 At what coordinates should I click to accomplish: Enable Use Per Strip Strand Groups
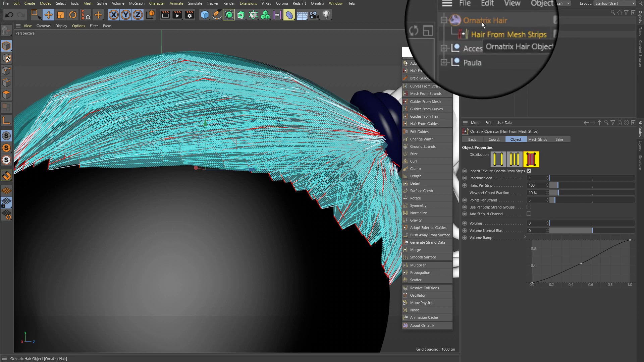point(529,207)
